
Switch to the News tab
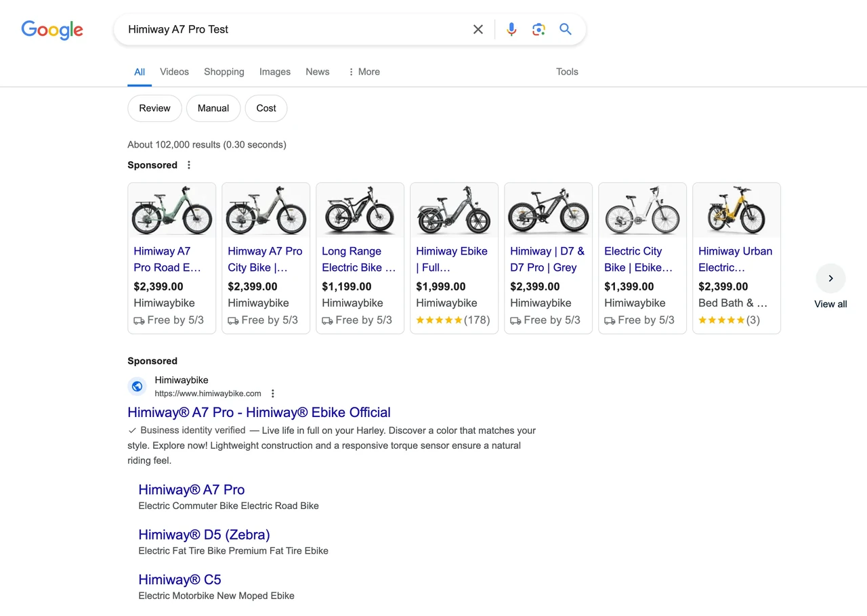click(x=318, y=72)
